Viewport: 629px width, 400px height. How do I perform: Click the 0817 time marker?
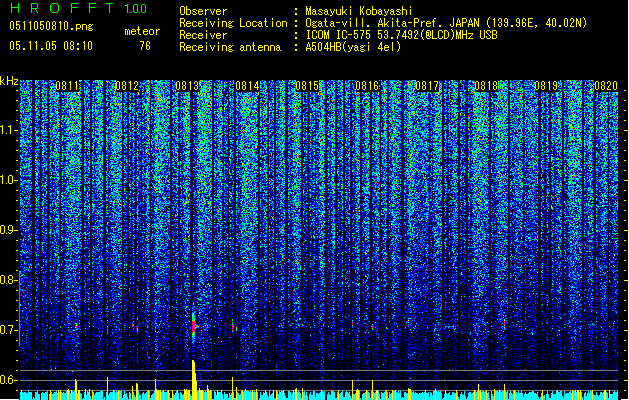(427, 86)
